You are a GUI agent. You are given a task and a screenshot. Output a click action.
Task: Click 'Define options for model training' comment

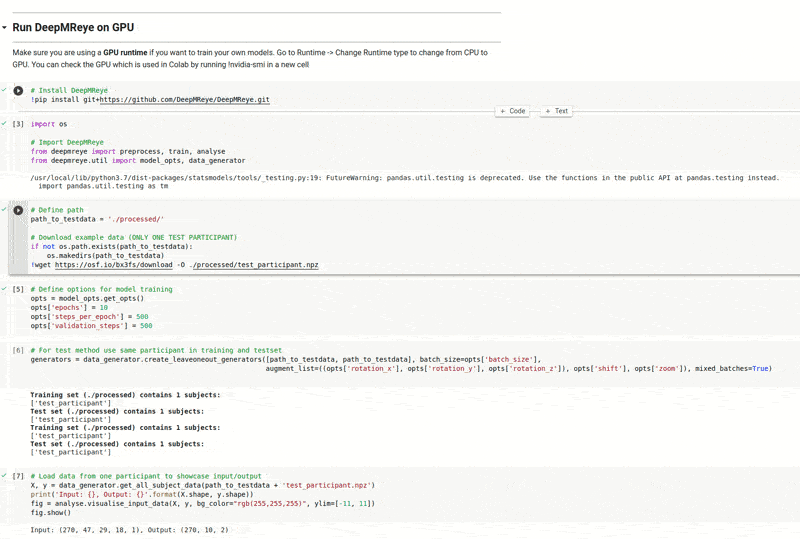[x=102, y=289]
